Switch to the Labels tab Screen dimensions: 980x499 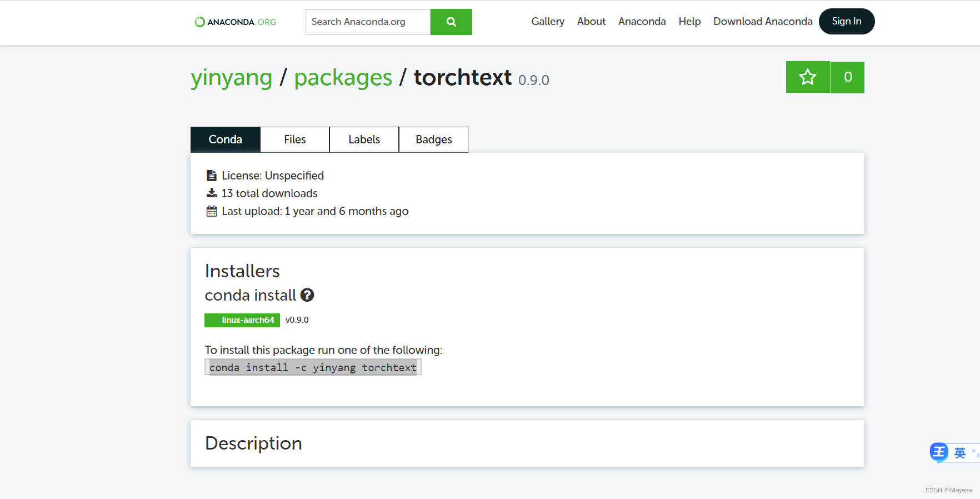pyautogui.click(x=364, y=139)
